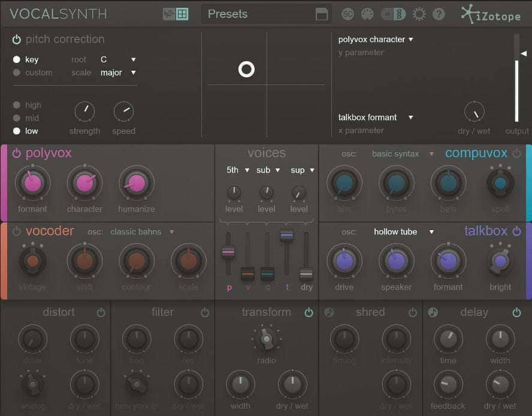The image size is (532, 416).
Task: Toggle the mono/stereo voice mode switch
Action: (393, 14)
